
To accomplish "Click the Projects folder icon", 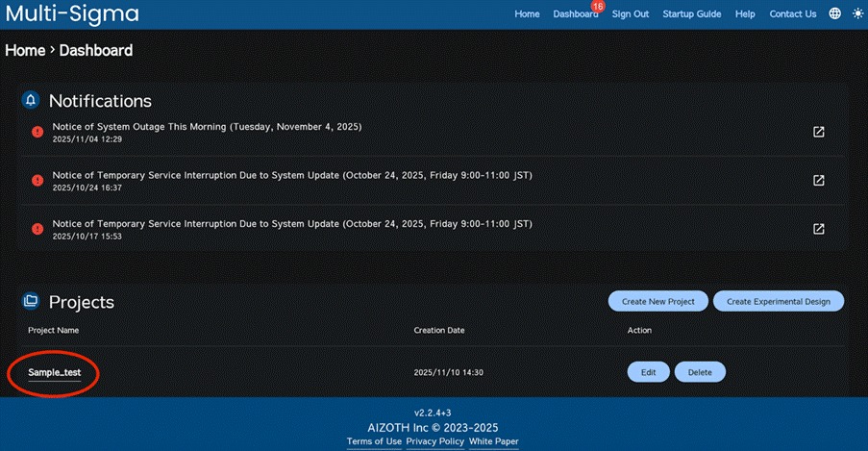I will [x=31, y=301].
